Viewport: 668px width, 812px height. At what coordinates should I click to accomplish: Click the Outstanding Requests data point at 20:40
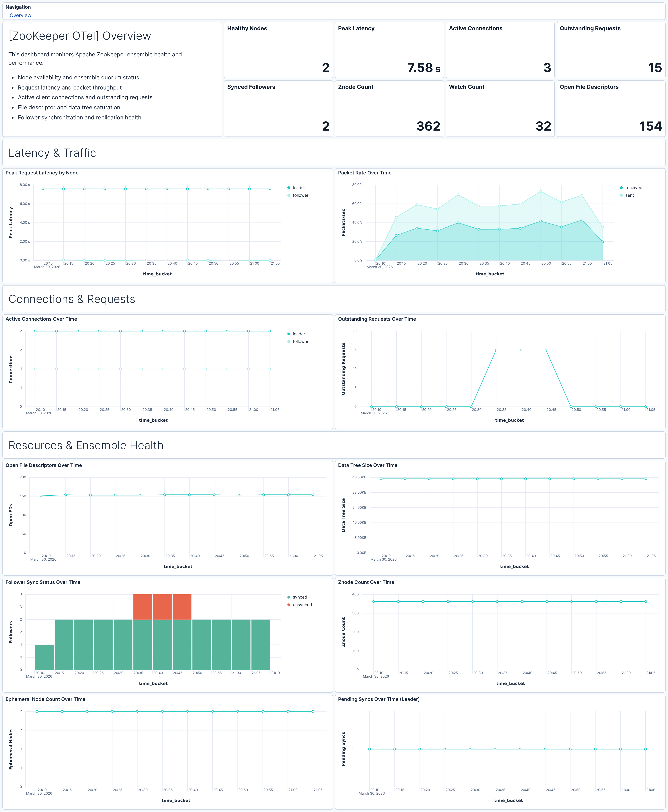(521, 350)
